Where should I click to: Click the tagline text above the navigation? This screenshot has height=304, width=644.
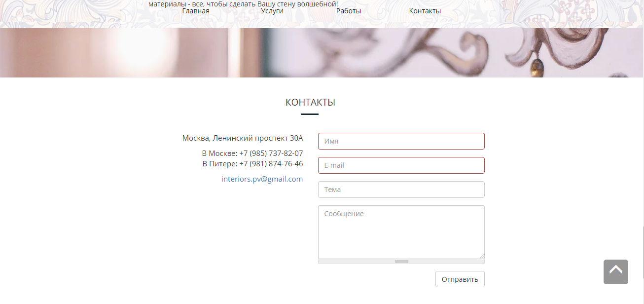coord(243,4)
